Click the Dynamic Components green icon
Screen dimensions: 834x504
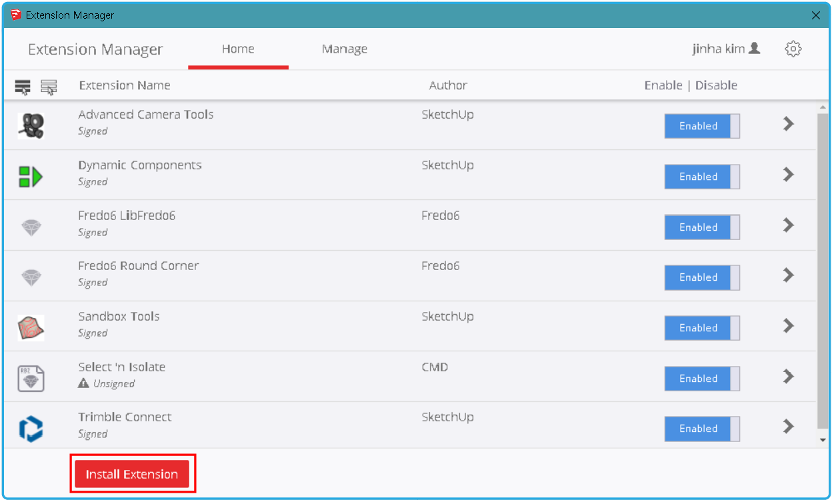click(x=31, y=177)
